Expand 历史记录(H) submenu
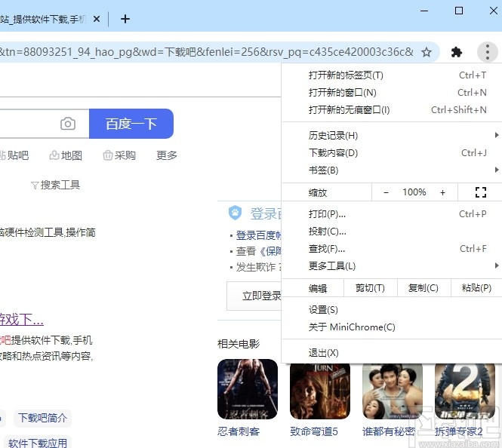502x448 pixels. [x=393, y=135]
